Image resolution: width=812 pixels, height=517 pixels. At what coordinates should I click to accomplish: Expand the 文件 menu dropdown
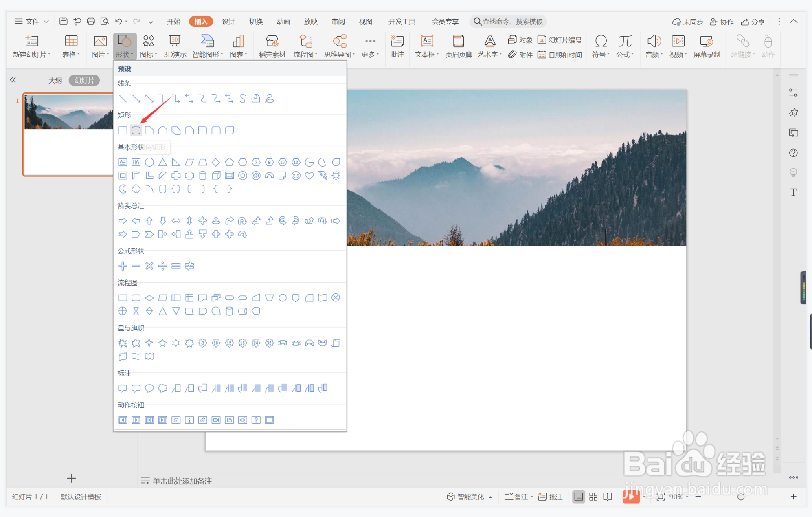tap(32, 21)
